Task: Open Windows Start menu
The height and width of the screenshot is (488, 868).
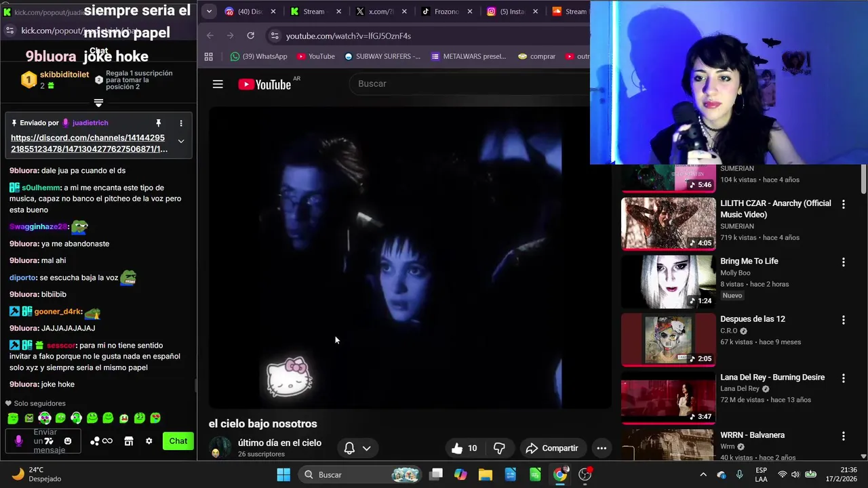Action: (283, 474)
